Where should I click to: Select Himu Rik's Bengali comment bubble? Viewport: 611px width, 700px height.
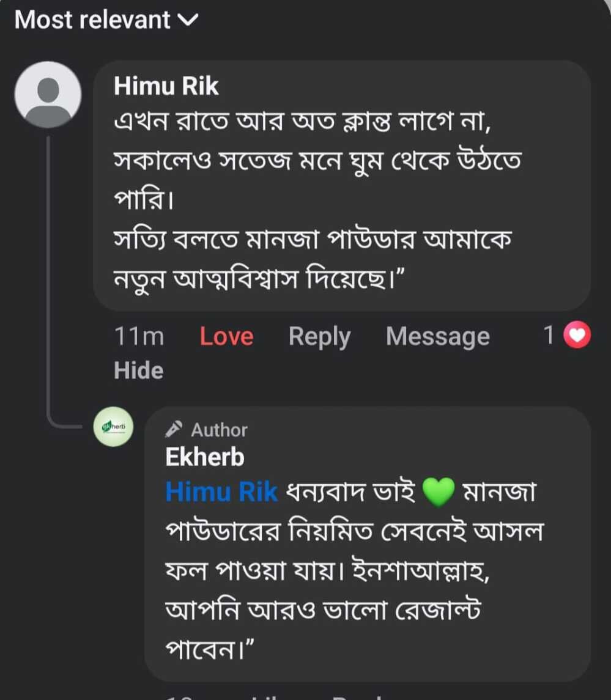(x=342, y=185)
